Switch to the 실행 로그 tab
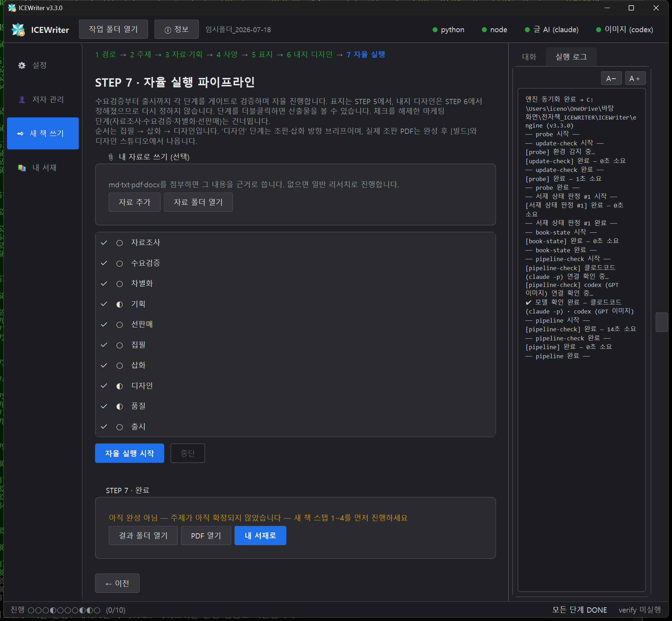The image size is (672, 621). click(x=571, y=57)
